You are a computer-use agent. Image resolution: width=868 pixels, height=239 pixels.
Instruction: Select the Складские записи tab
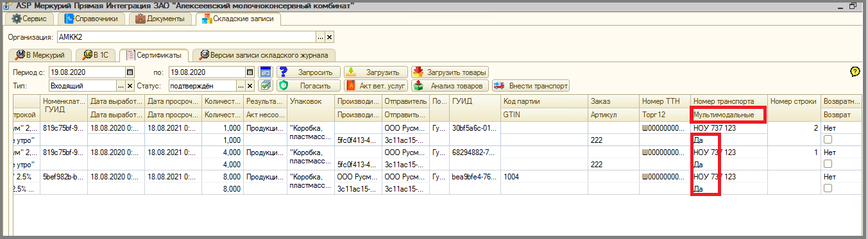[x=238, y=19]
